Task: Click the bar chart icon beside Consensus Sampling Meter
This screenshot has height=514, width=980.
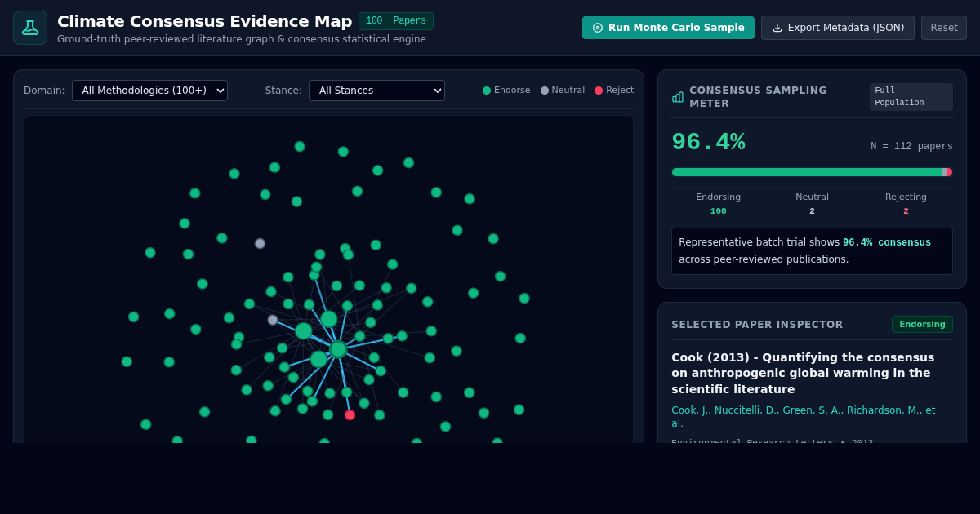Action: point(678,97)
